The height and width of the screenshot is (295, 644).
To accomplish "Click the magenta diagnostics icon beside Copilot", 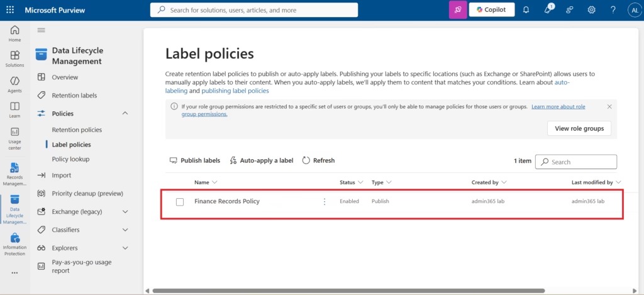I will click(458, 10).
